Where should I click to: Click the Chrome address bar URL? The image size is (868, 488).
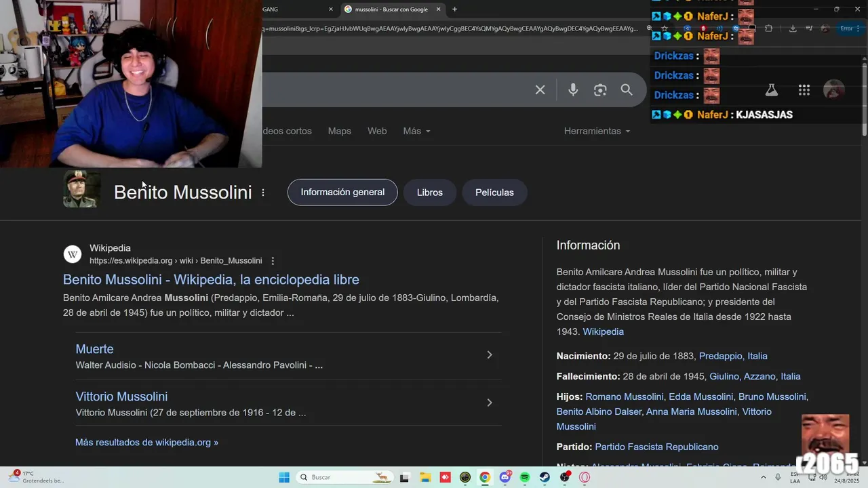click(x=451, y=28)
